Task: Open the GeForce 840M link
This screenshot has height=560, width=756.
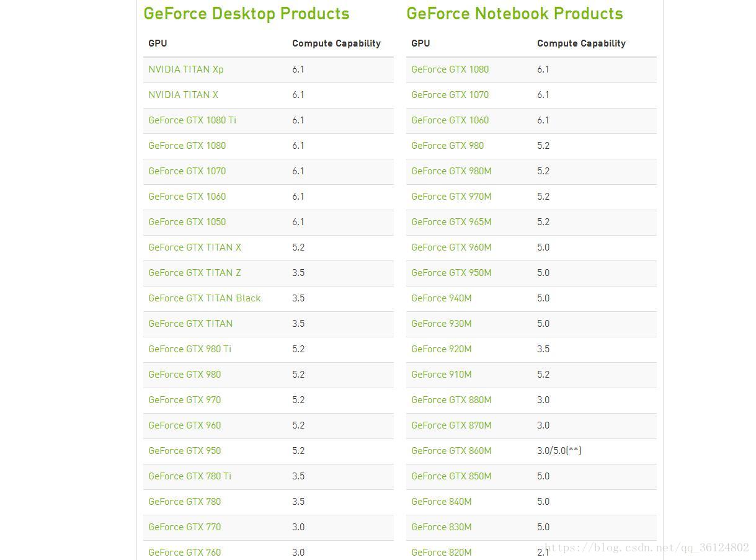Action: point(441,502)
